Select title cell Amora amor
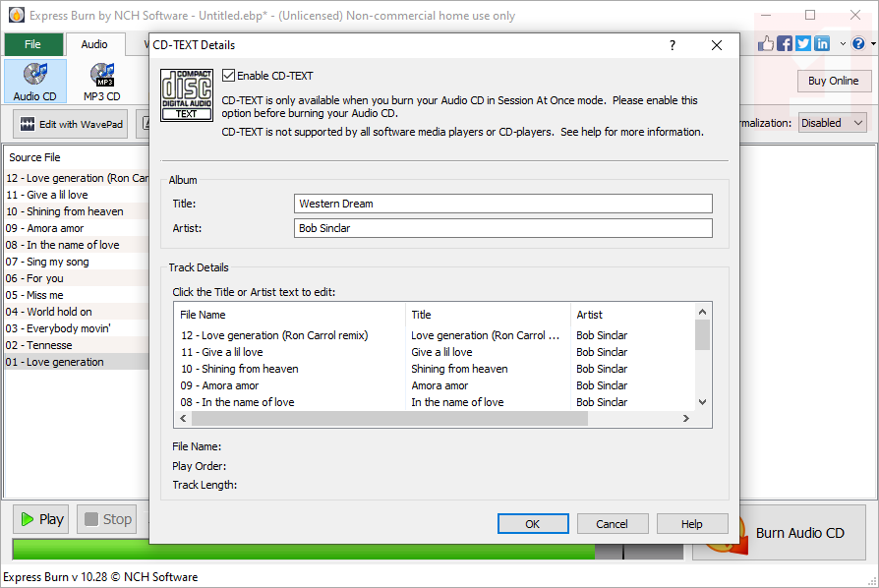 pyautogui.click(x=439, y=385)
